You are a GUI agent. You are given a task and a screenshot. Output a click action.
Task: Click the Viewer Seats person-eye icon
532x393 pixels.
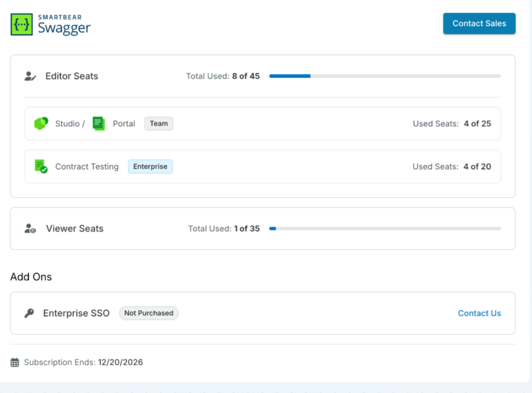[x=30, y=228]
